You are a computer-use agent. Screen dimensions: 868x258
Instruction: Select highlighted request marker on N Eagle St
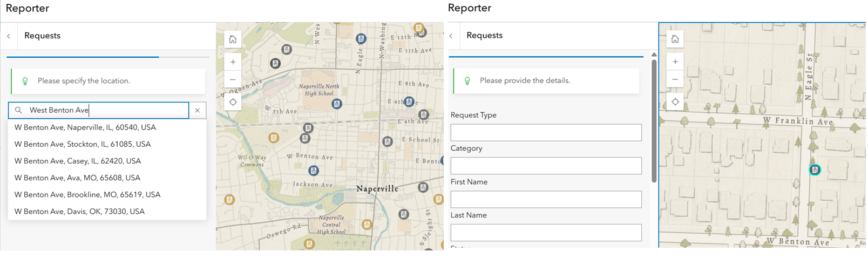click(815, 170)
